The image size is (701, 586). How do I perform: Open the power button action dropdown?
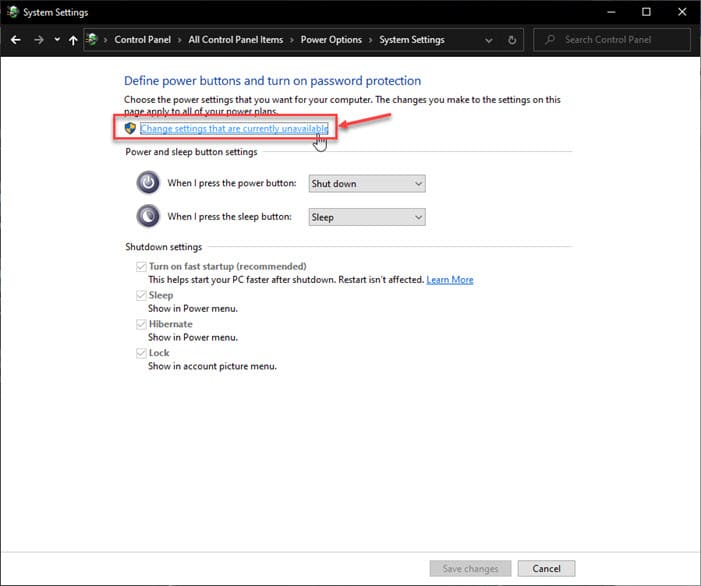[x=367, y=184]
